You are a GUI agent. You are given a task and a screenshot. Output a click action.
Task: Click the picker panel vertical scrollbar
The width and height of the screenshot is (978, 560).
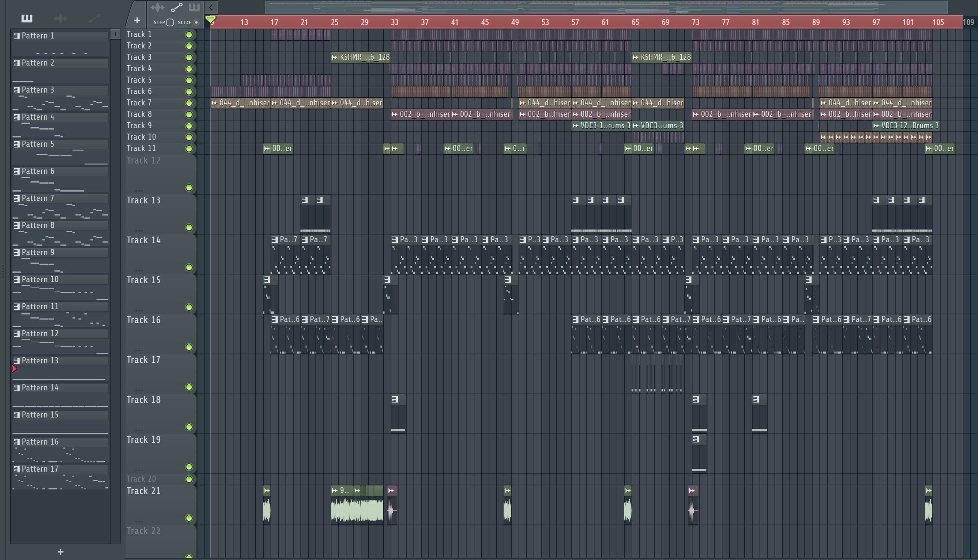point(115,286)
